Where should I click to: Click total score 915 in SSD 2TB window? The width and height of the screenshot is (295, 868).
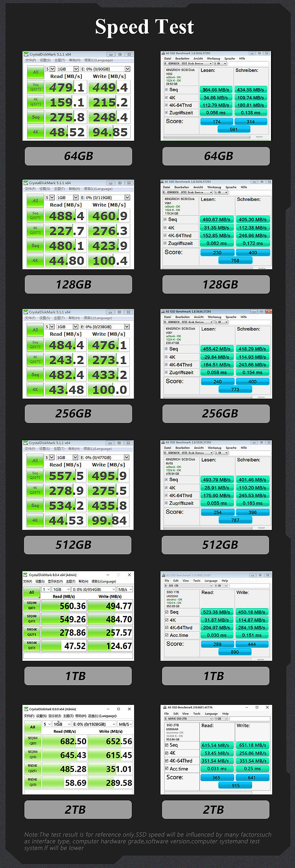point(235,785)
